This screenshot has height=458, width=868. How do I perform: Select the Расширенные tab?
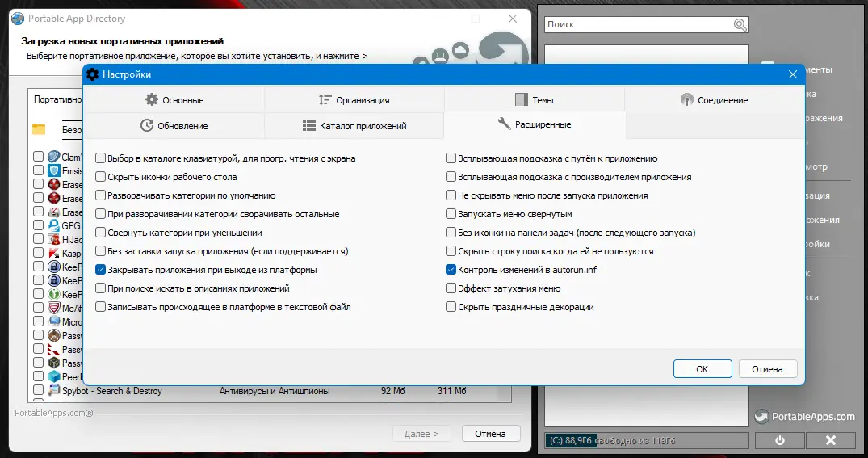click(535, 124)
